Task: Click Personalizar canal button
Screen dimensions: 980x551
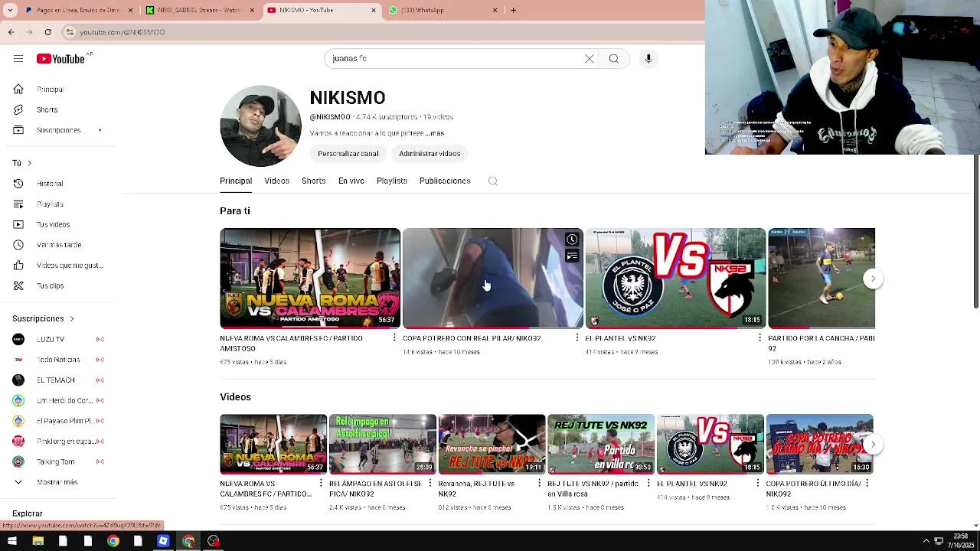Action: [348, 154]
